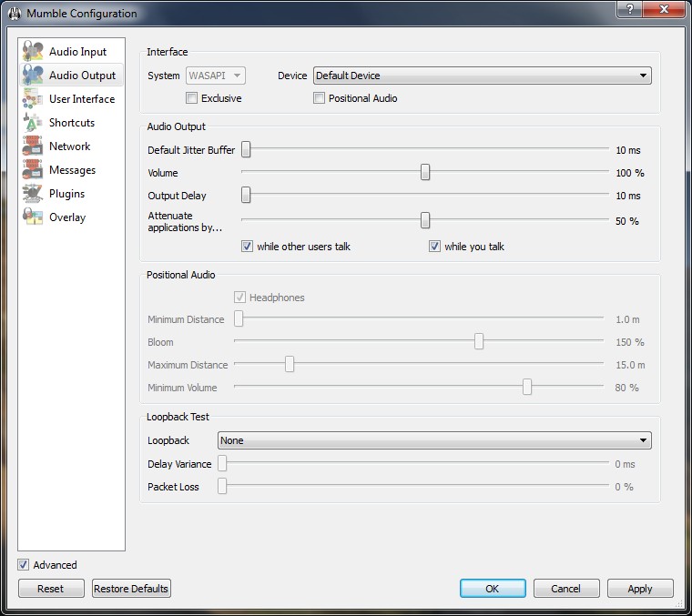Viewport: 692px width, 616px height.
Task: Click the Default Jitter Buffer slider handle
Action: point(246,149)
